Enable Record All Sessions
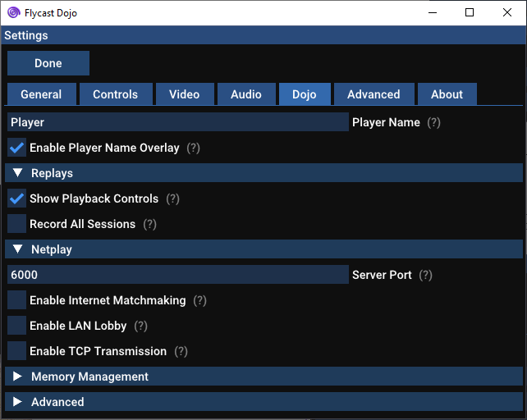527x420 pixels. click(16, 224)
